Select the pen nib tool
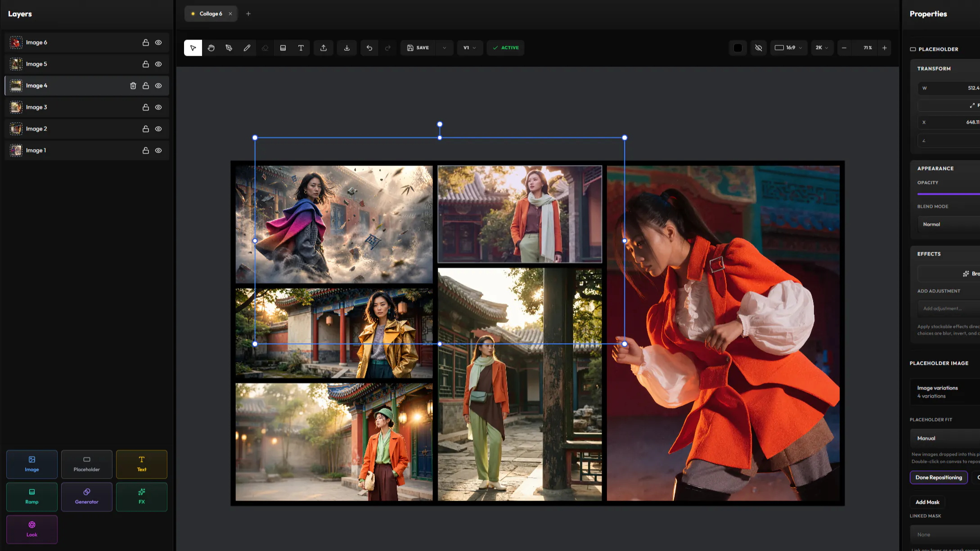 (229, 48)
